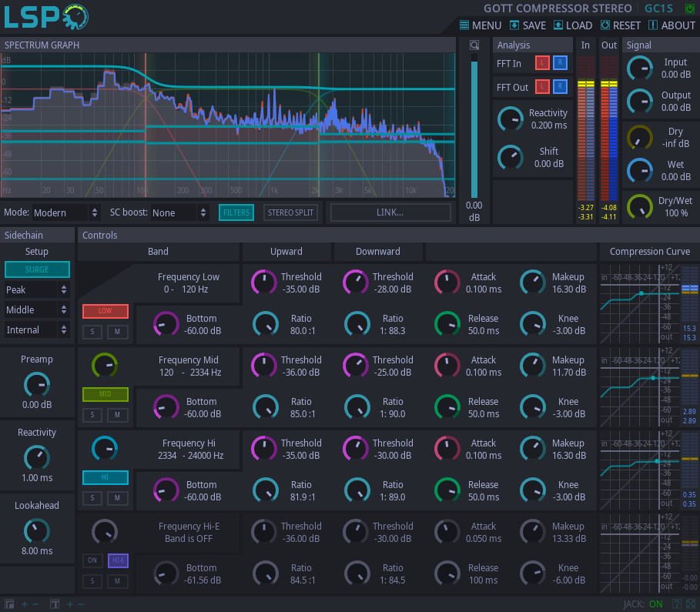
Task: Toggle FFT Out left channel L
Action: (x=542, y=86)
